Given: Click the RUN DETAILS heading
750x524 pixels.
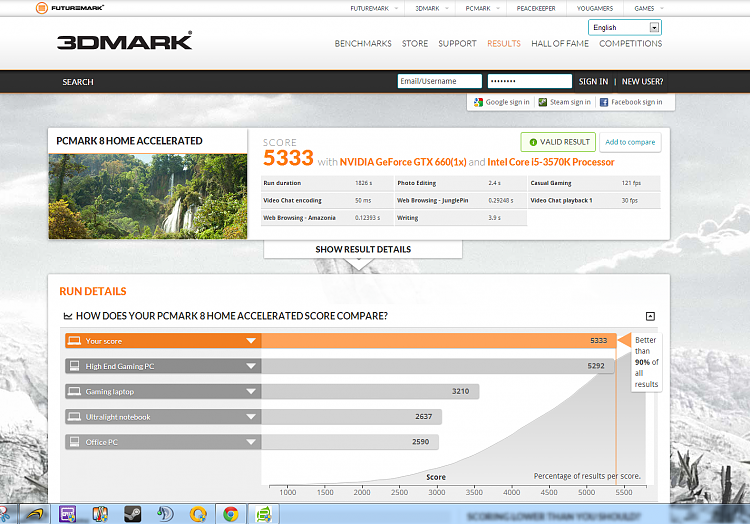Looking at the screenshot, I should click(x=93, y=291).
